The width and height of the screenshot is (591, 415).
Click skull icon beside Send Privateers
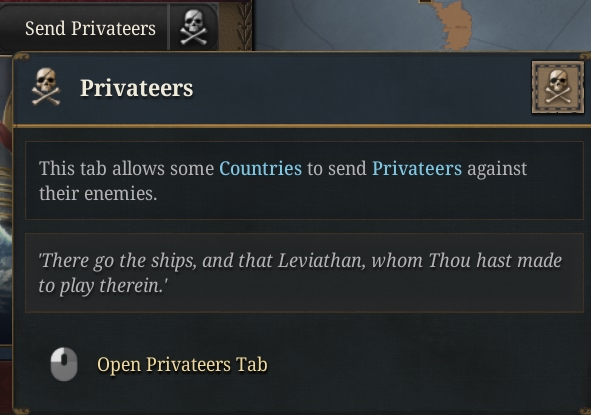[x=193, y=28]
